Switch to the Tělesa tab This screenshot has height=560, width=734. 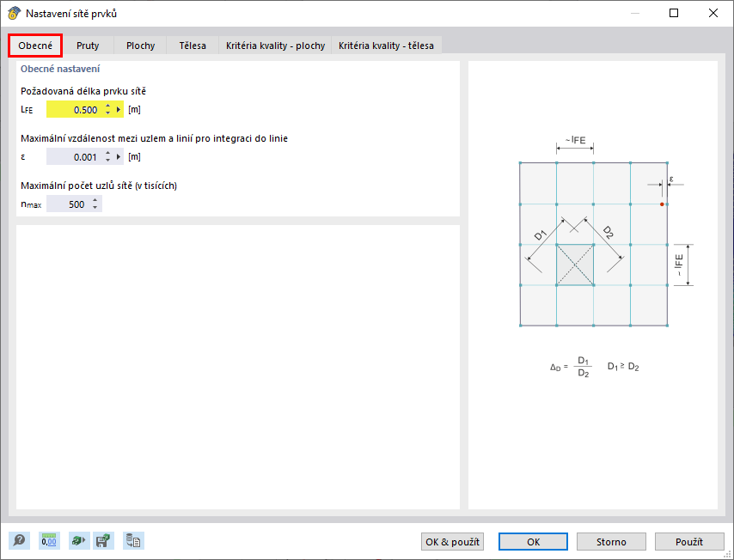pyautogui.click(x=193, y=46)
